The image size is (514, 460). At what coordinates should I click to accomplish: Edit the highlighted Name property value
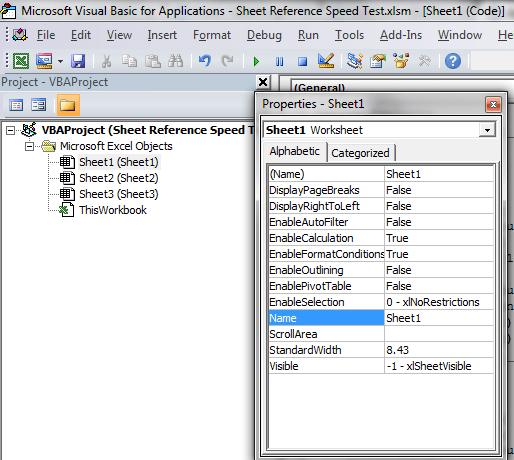(x=439, y=318)
